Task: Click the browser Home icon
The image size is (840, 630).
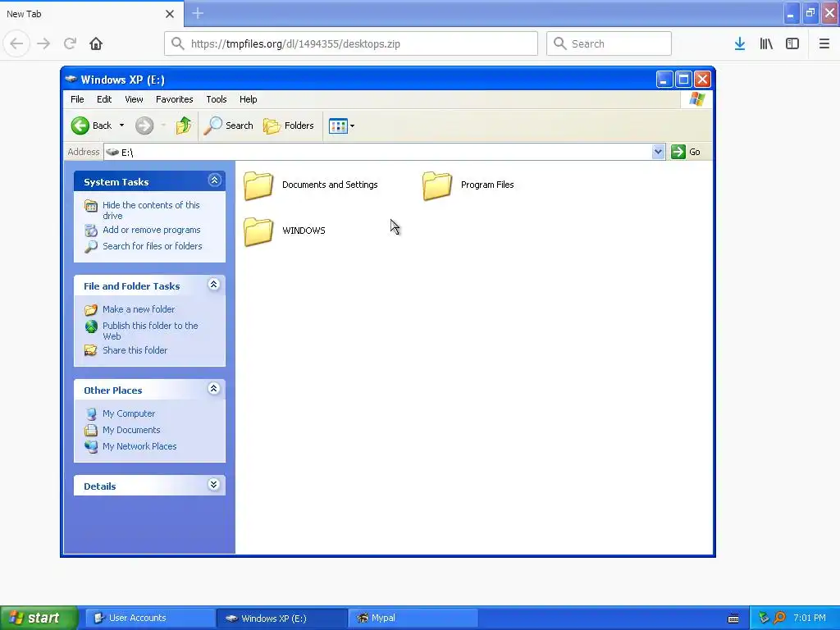Action: [x=96, y=43]
